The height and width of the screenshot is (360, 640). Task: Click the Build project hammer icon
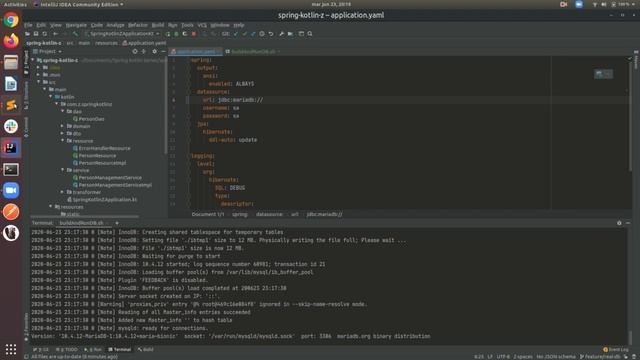tap(75, 34)
